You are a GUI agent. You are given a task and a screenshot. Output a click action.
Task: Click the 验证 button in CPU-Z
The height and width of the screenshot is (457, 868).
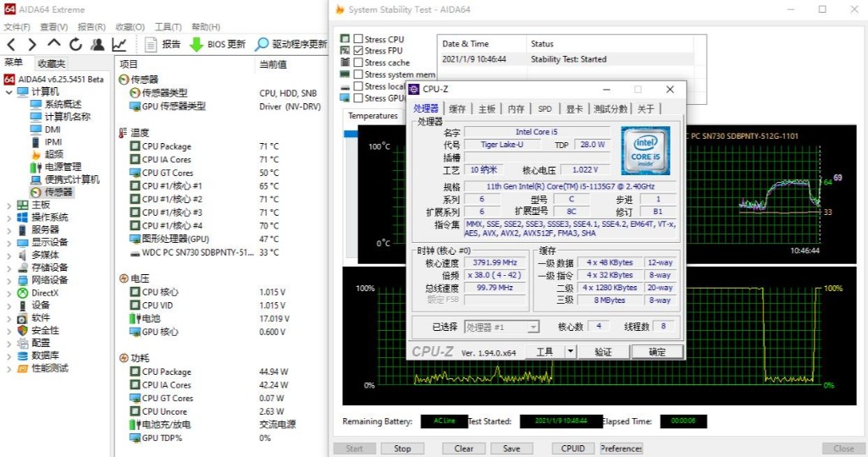pos(603,352)
